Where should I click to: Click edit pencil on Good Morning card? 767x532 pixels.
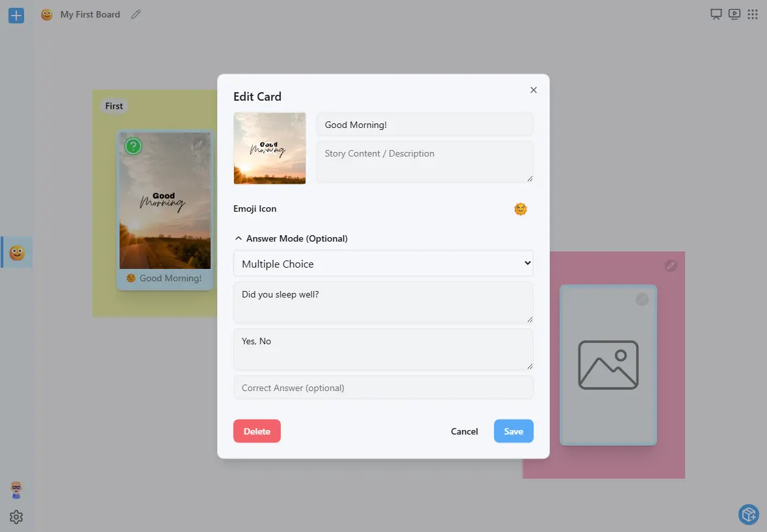tap(199, 144)
